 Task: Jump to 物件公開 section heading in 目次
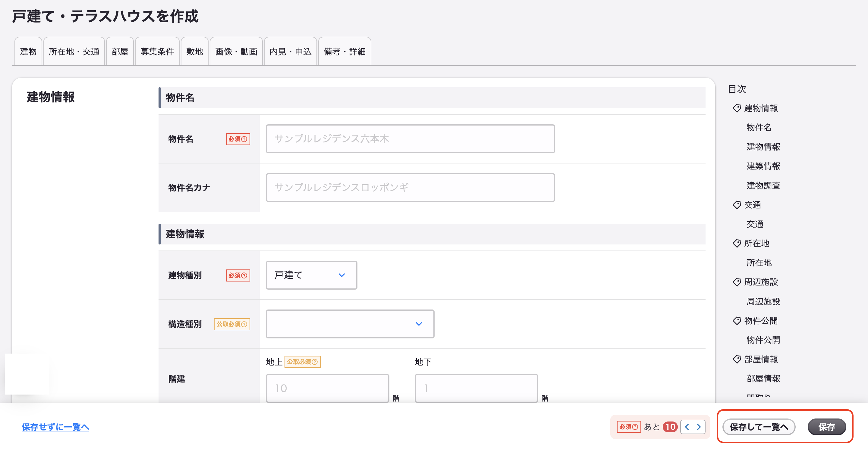click(761, 320)
